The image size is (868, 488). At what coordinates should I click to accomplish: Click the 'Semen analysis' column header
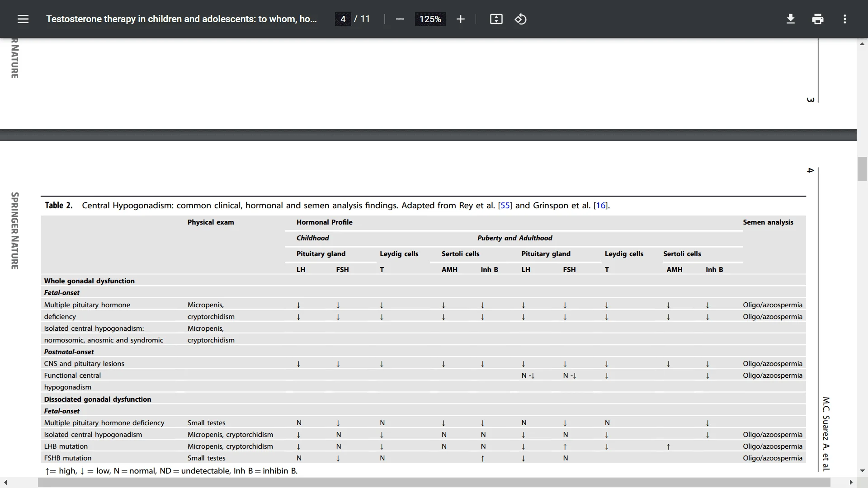[x=768, y=222]
